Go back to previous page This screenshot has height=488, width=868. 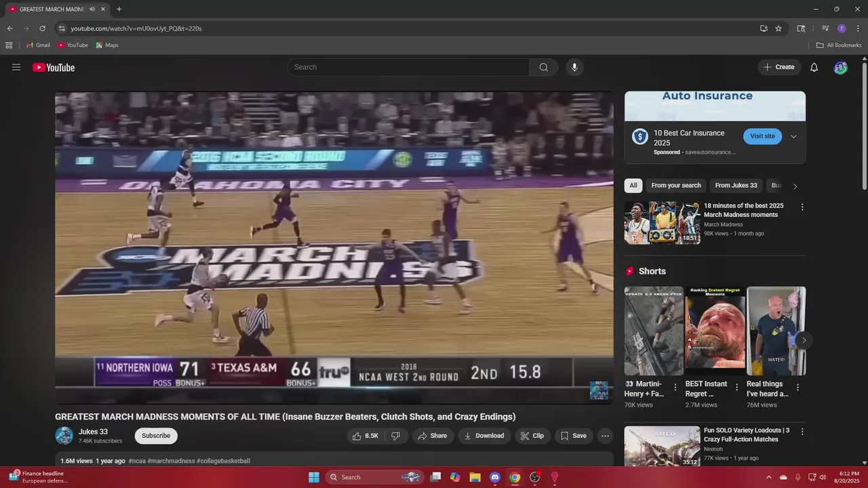point(9,28)
